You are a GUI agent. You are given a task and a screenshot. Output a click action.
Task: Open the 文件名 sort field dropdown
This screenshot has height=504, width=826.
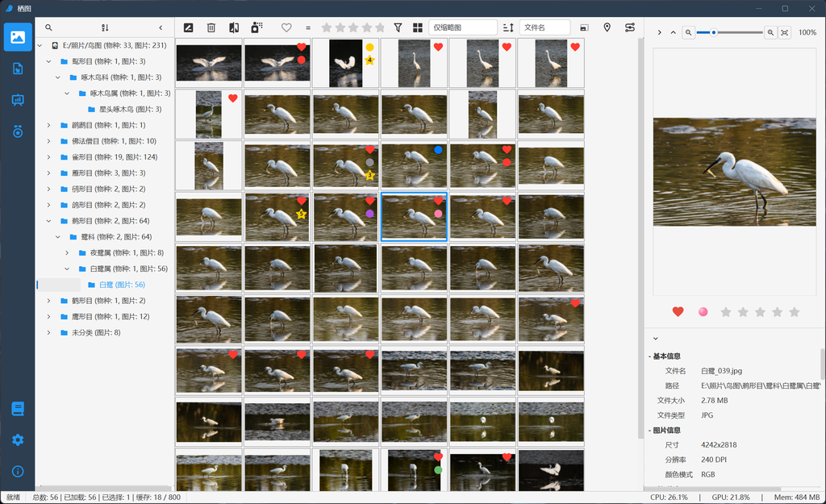point(544,27)
